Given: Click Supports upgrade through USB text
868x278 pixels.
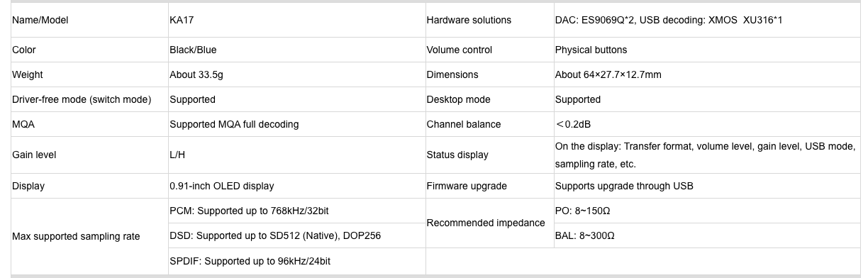Looking at the screenshot, I should coord(623,186).
